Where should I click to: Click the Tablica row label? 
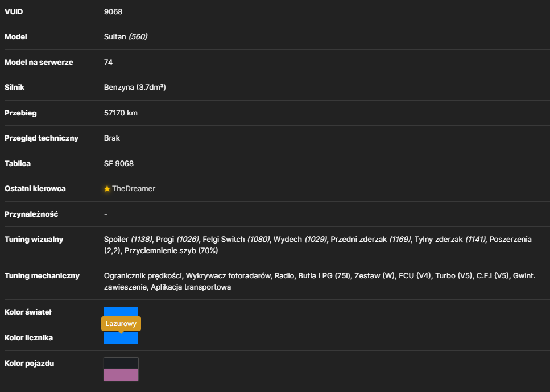(18, 163)
